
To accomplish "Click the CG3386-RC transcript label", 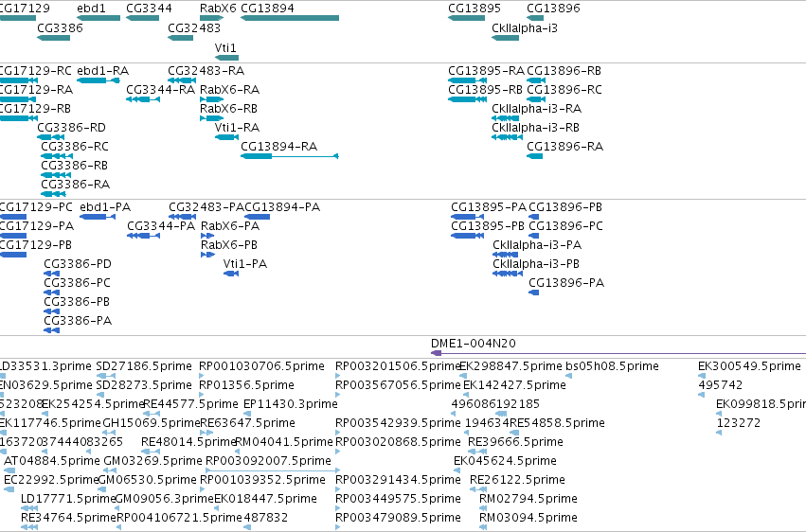I will tap(75, 147).
